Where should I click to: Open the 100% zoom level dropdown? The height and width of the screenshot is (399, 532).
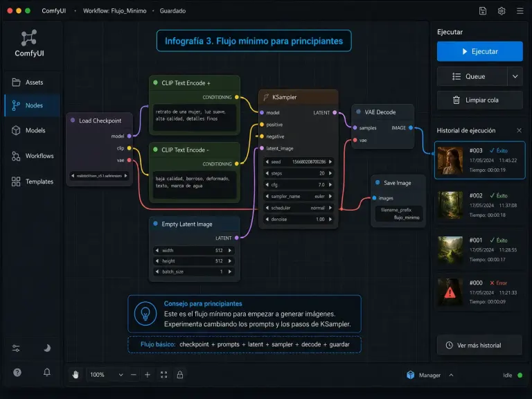pyautogui.click(x=106, y=375)
